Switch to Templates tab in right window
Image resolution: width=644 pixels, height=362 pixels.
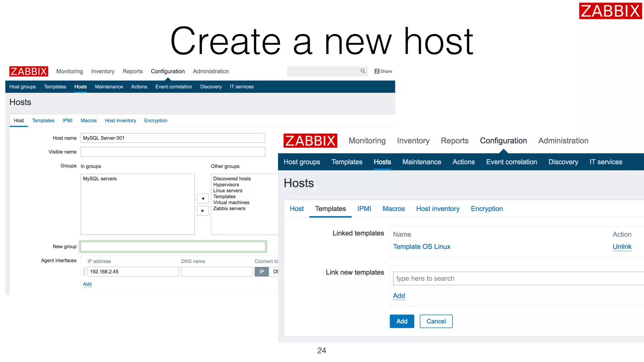click(x=330, y=209)
